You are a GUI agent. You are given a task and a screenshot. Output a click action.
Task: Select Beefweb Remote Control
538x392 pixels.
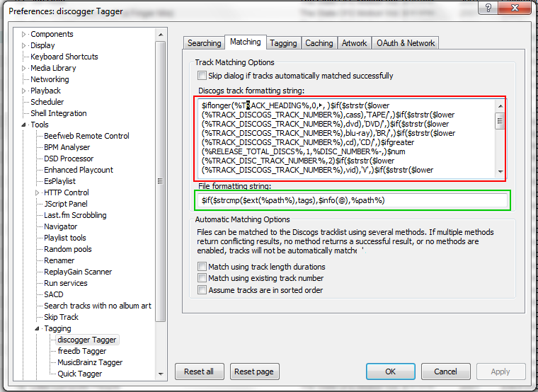tap(86, 136)
